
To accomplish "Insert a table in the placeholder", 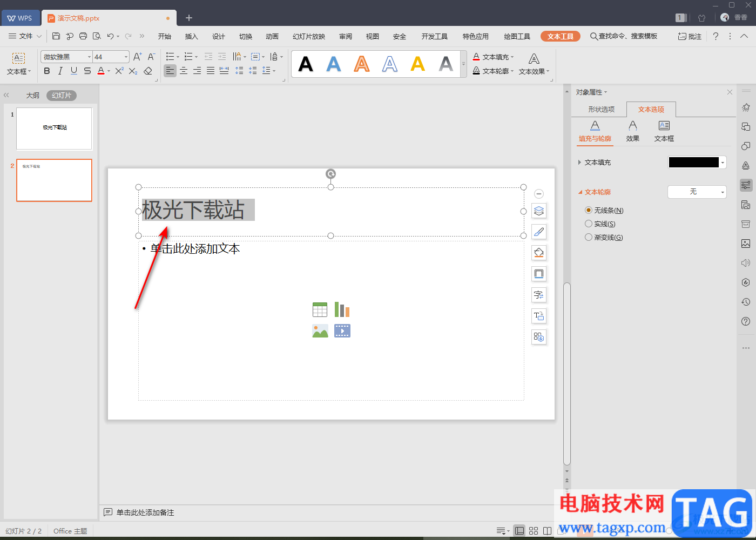I will coord(320,309).
